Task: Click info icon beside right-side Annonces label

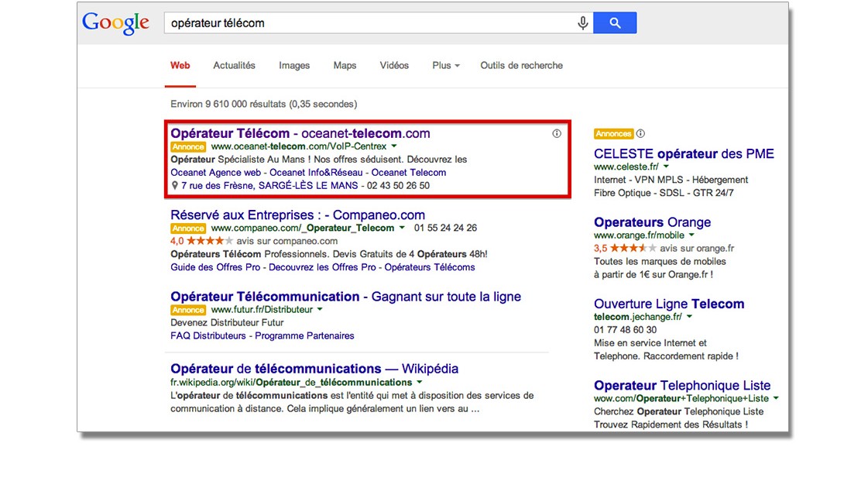Action: (x=640, y=133)
